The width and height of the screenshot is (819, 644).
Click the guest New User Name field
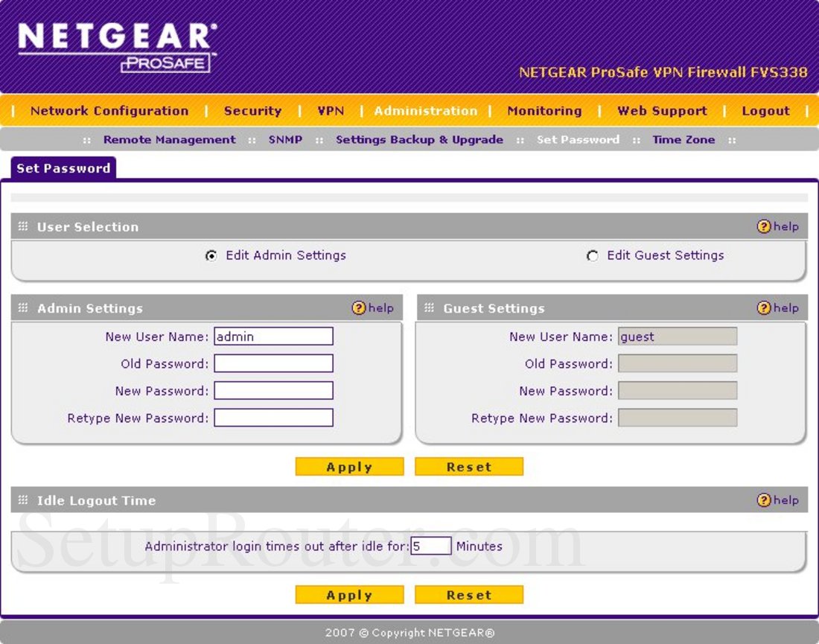(678, 337)
